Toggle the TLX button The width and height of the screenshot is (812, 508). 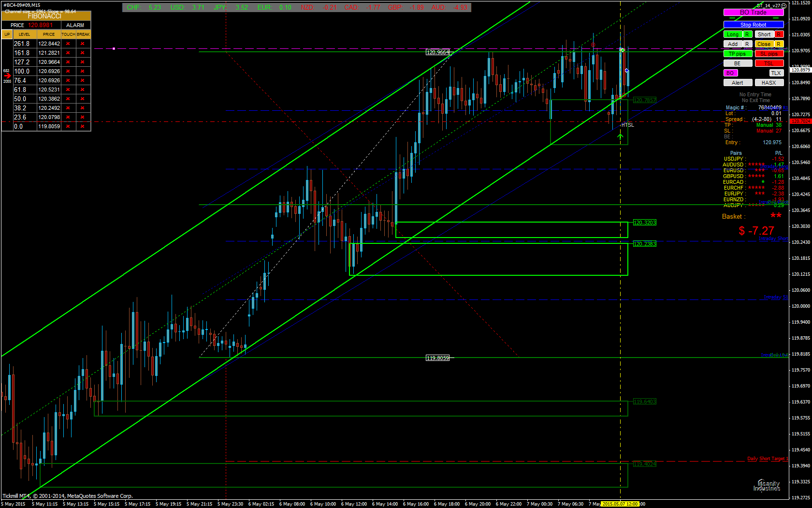(776, 73)
